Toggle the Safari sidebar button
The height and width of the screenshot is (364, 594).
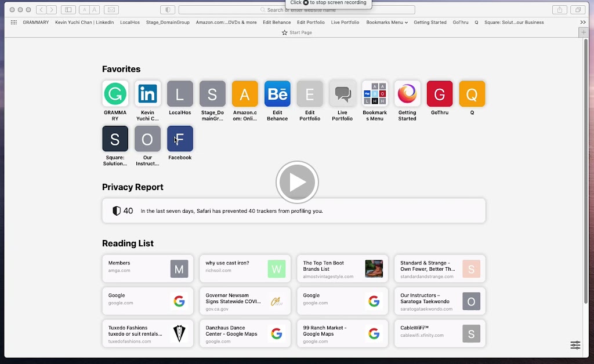(68, 9)
